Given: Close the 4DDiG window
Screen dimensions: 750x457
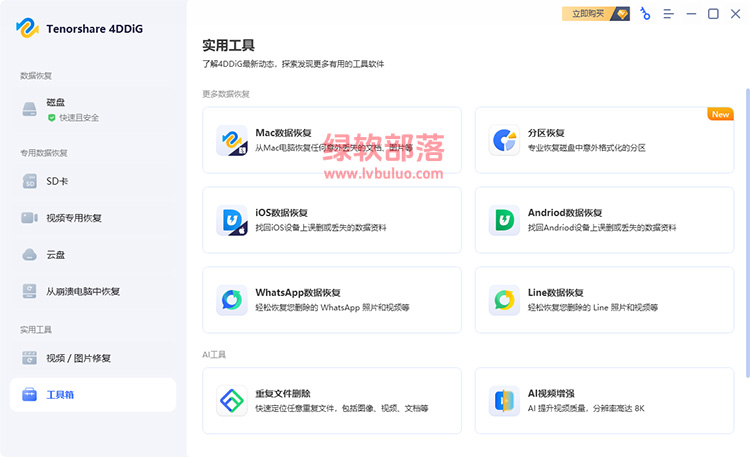Looking at the screenshot, I should click(736, 14).
